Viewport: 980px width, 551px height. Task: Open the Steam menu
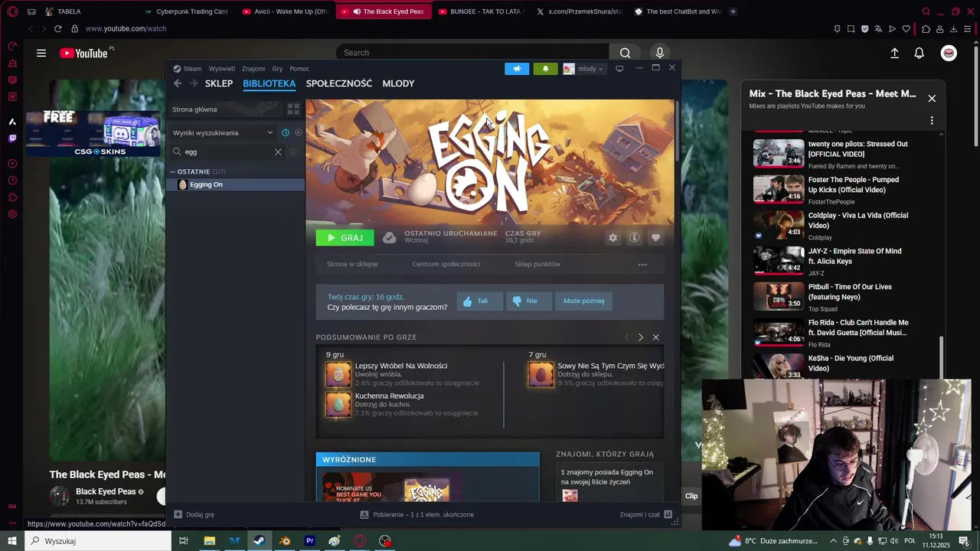(188, 69)
